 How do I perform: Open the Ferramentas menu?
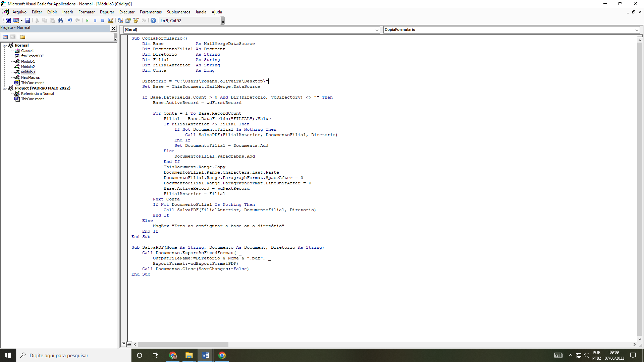[151, 12]
